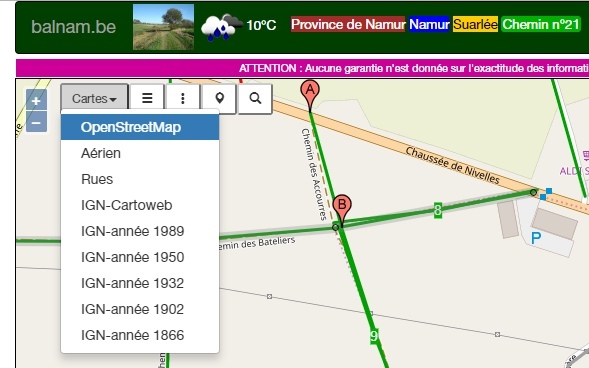This screenshot has height=368, width=589.
Task: Open the blue Namur breadcrumb
Action: 429,24
